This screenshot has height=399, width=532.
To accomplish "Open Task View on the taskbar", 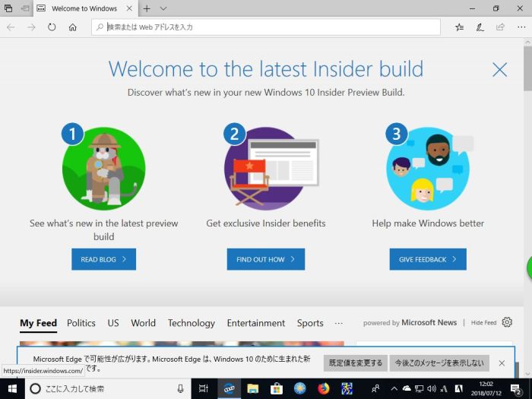I will (204, 388).
